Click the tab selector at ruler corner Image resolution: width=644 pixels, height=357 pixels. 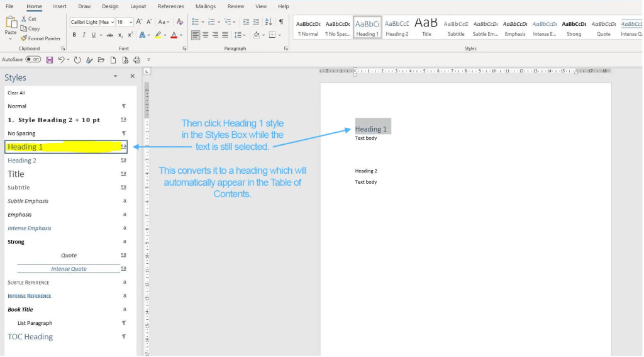[x=147, y=71]
